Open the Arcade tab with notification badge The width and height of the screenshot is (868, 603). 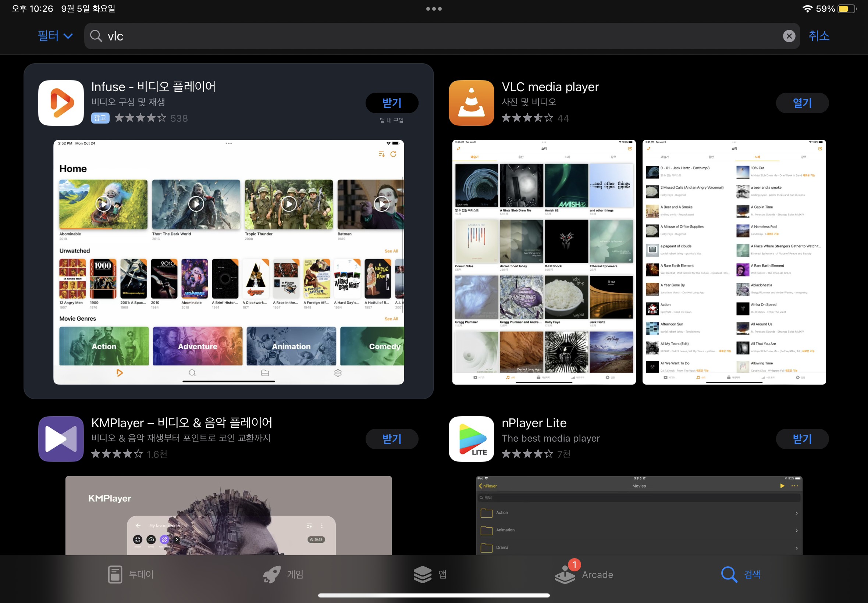[584, 574]
